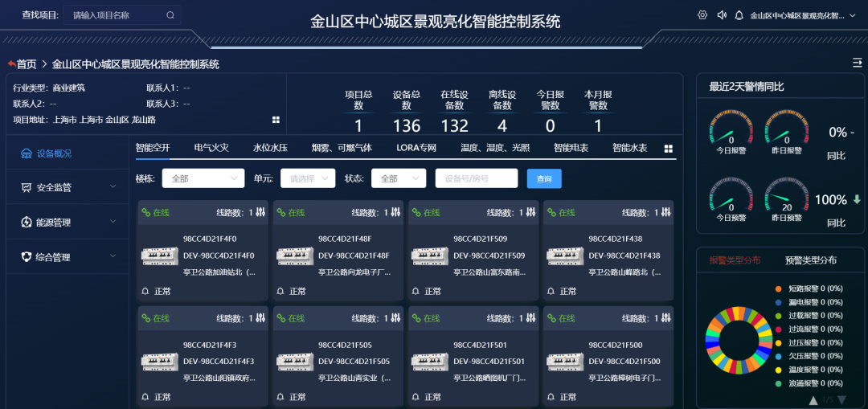Toggle the sound speaker icon in header
868x409 pixels.
coord(721,15)
